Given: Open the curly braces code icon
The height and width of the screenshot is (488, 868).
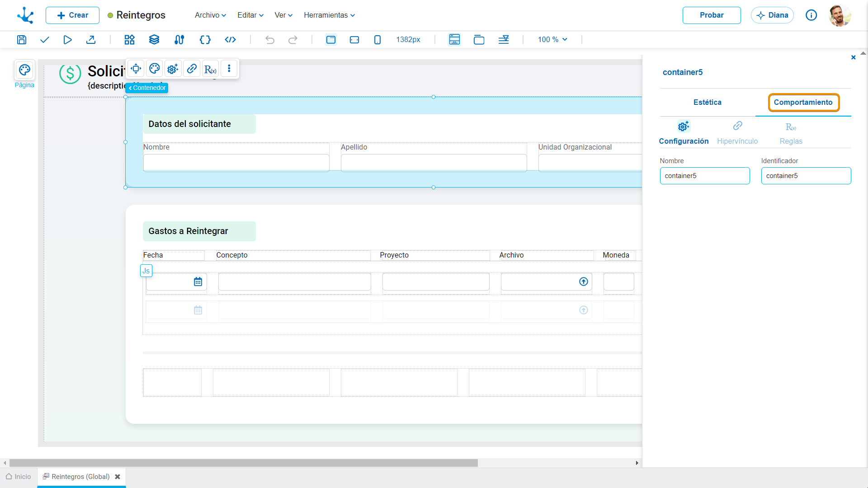Looking at the screenshot, I should 205,40.
